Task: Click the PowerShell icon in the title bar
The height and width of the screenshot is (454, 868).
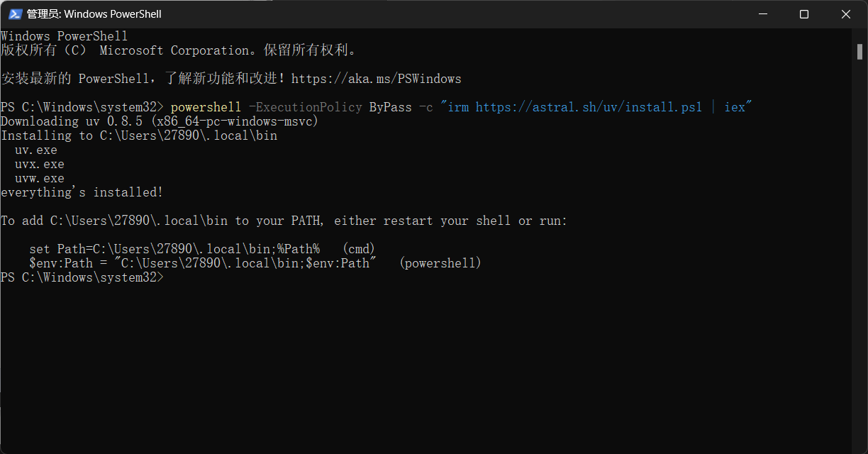Action: [x=14, y=14]
